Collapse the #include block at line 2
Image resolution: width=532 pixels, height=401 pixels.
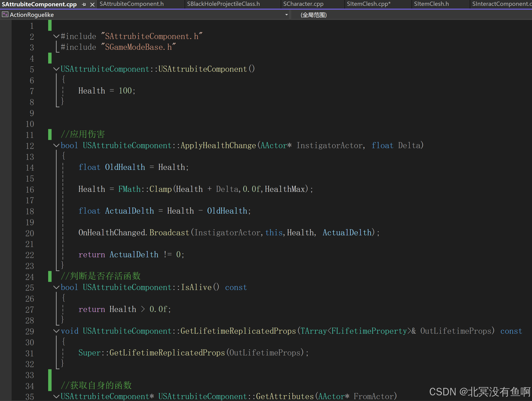click(56, 36)
